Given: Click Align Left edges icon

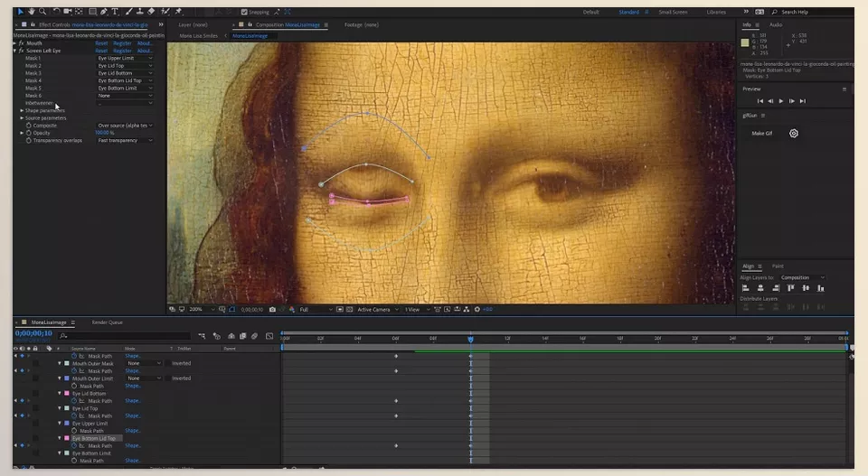Looking at the screenshot, I should pyautogui.click(x=746, y=288).
